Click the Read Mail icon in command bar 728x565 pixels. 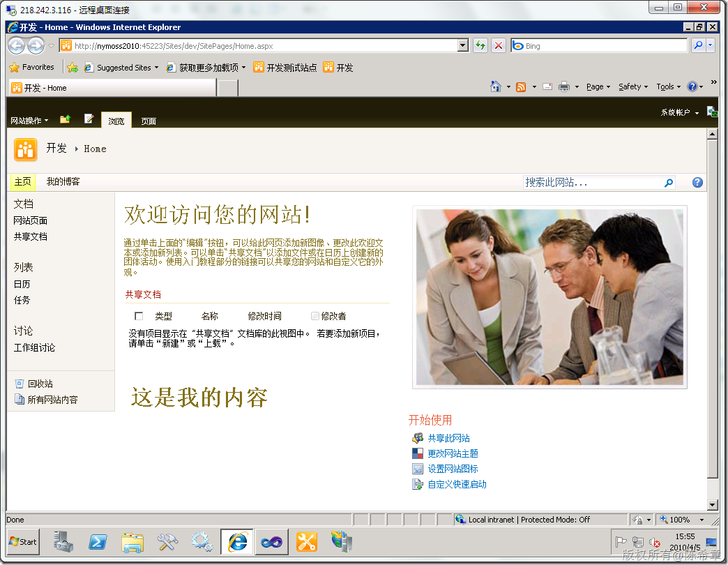(547, 86)
